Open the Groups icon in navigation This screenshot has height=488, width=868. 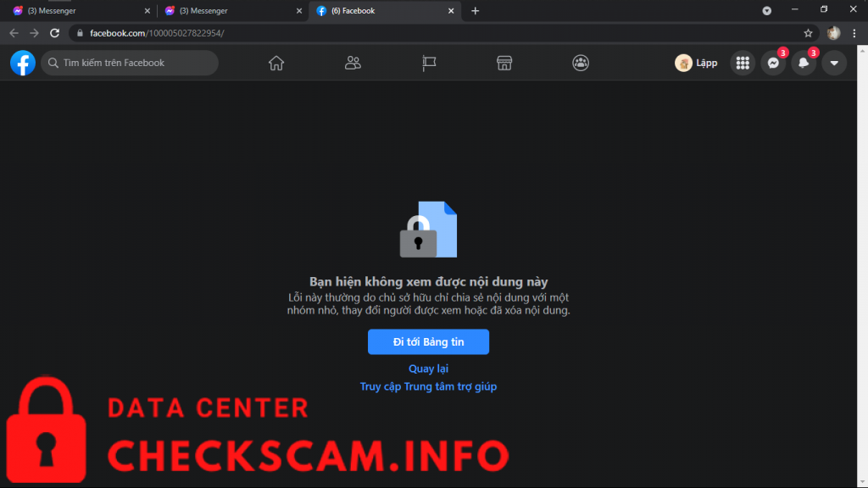coord(581,63)
